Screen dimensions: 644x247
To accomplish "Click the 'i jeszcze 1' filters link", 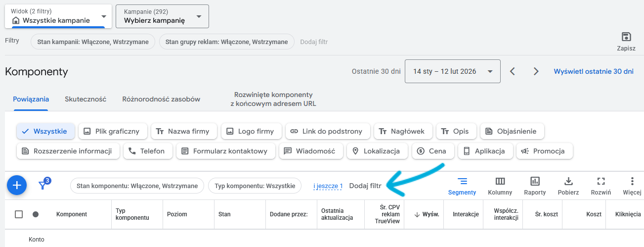I will tap(328, 186).
